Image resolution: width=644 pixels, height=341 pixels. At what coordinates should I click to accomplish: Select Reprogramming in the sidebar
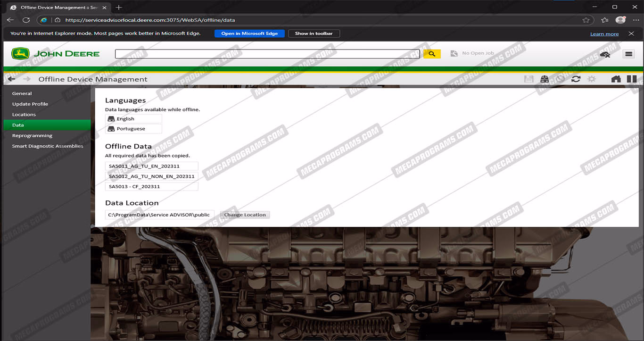32,136
